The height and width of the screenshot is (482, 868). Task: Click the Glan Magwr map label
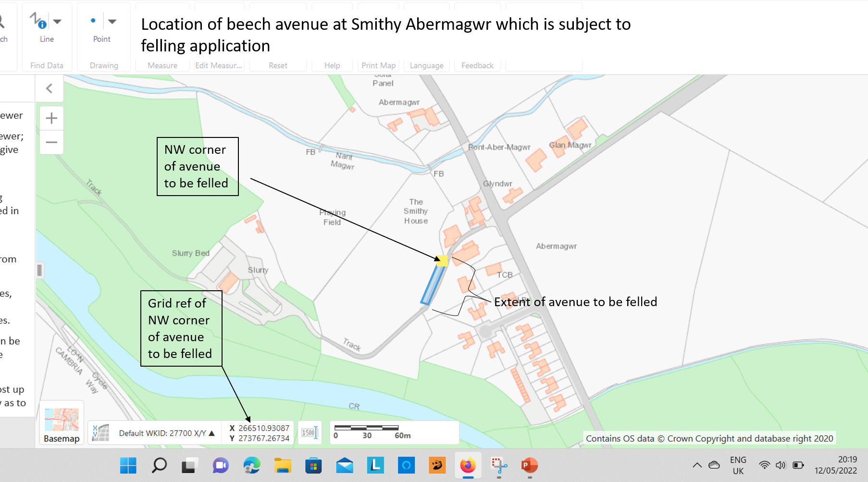tap(570, 145)
